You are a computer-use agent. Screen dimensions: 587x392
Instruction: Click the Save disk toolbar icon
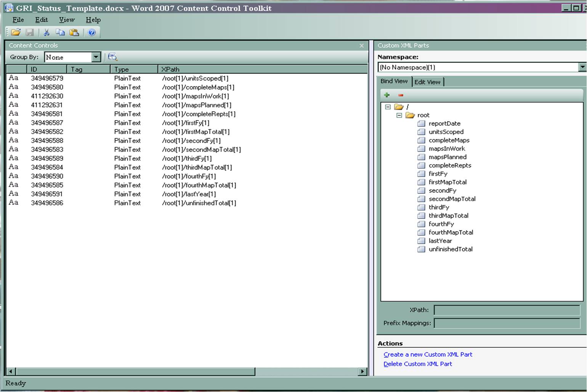[x=30, y=32]
